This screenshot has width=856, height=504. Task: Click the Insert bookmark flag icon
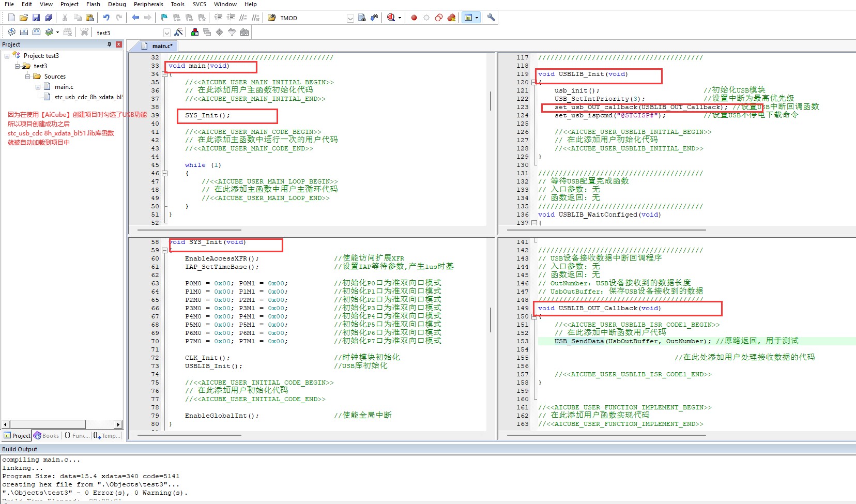(164, 18)
